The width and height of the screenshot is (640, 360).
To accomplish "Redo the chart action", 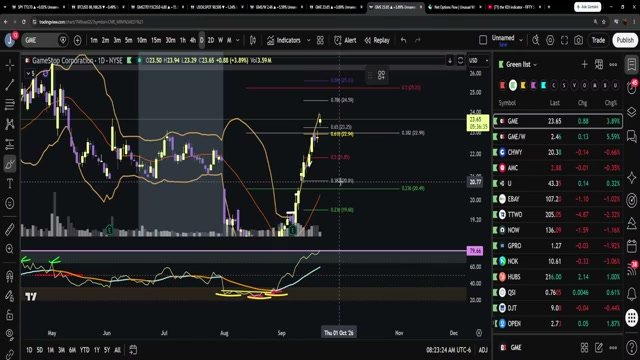I will 418,40.
